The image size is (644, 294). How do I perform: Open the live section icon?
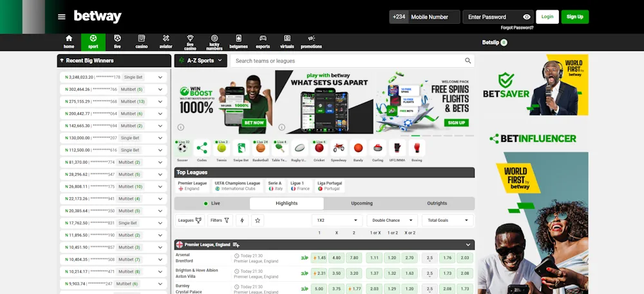pos(117,38)
